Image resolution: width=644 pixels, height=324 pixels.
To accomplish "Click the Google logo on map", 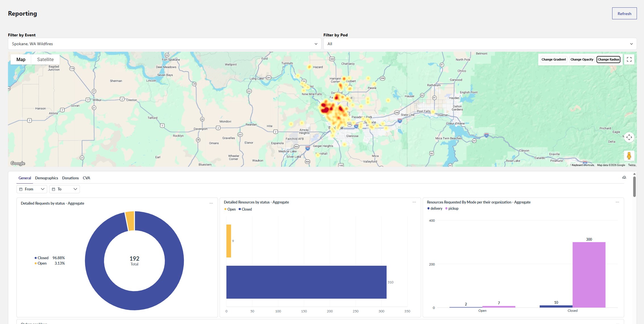I will [18, 163].
